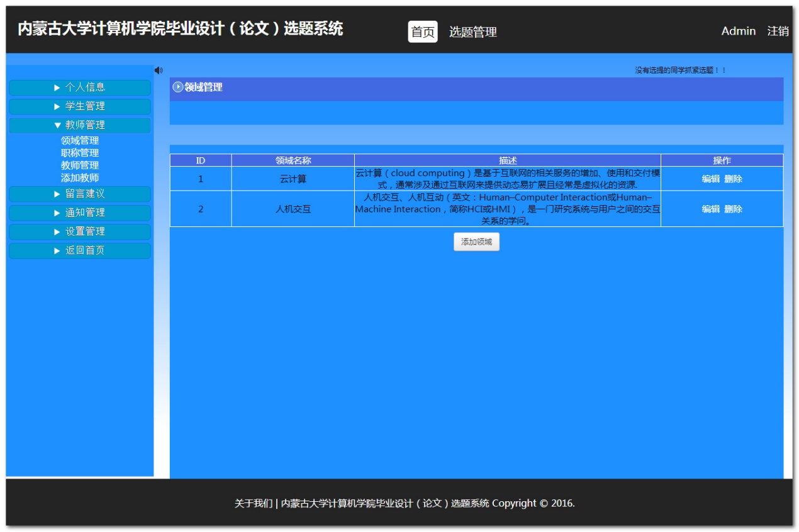This screenshot has width=799, height=532.
Task: Open the 关于我们 footer link
Action: [x=254, y=504]
